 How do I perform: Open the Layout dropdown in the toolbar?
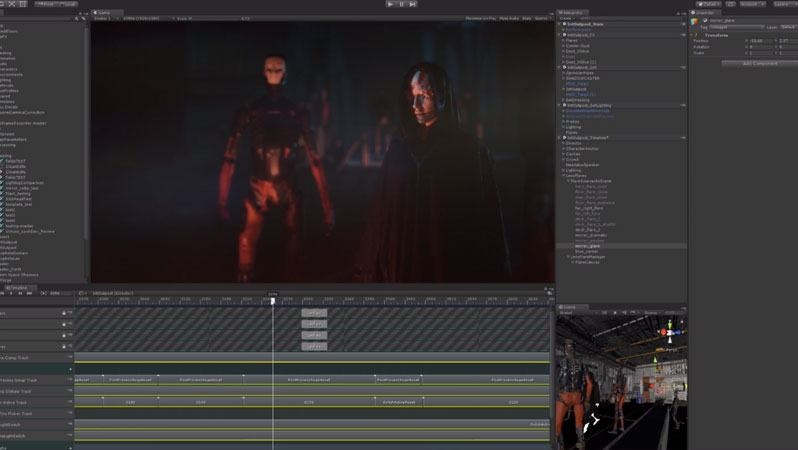(784, 4)
